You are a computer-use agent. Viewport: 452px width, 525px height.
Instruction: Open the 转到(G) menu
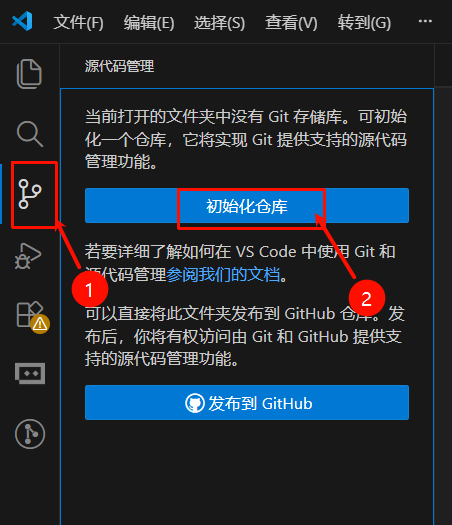pyautogui.click(x=364, y=22)
